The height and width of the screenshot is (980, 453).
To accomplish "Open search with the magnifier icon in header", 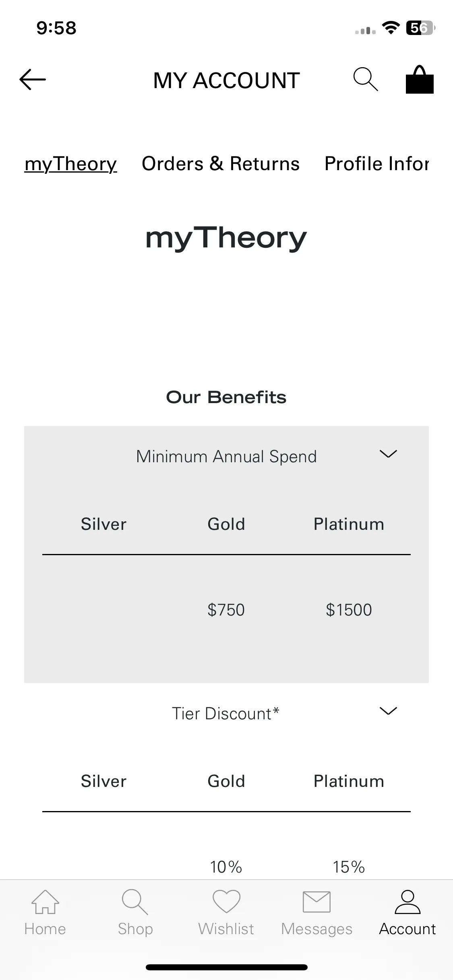I will [x=366, y=79].
